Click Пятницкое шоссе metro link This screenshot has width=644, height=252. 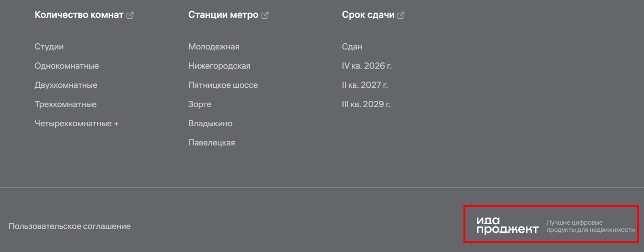point(223,85)
